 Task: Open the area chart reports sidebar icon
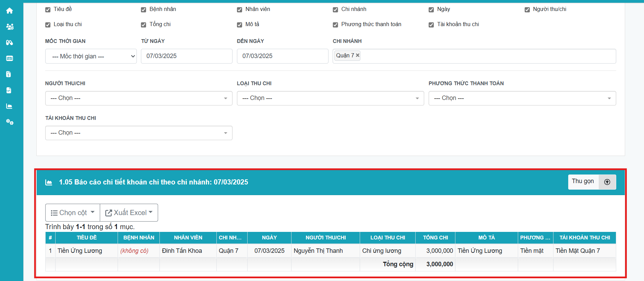(9, 106)
